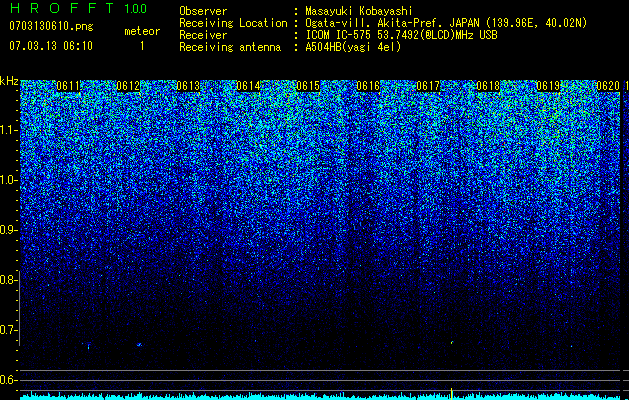The height and width of the screenshot is (400, 629).
Task: Select the 0614 time marker label
Action: 248,86
